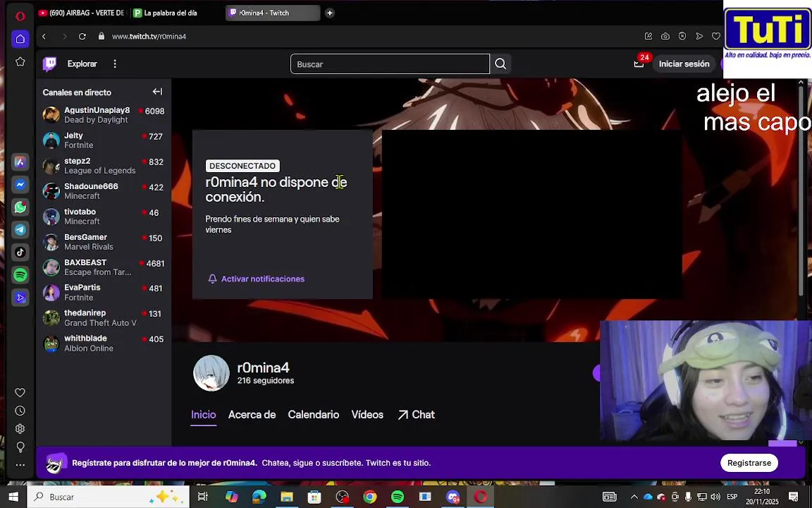Click the Registrarse button
Viewport: 812px width, 508px height.
coord(749,463)
